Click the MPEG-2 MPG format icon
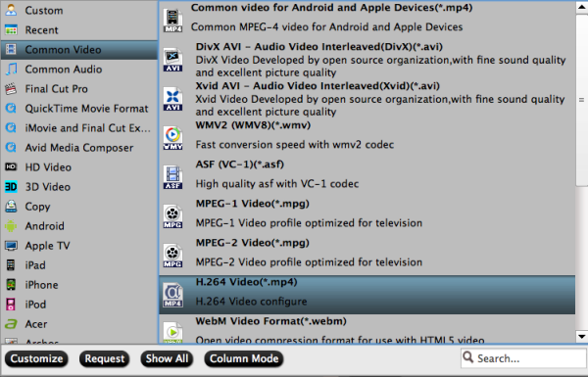 pyautogui.click(x=172, y=256)
